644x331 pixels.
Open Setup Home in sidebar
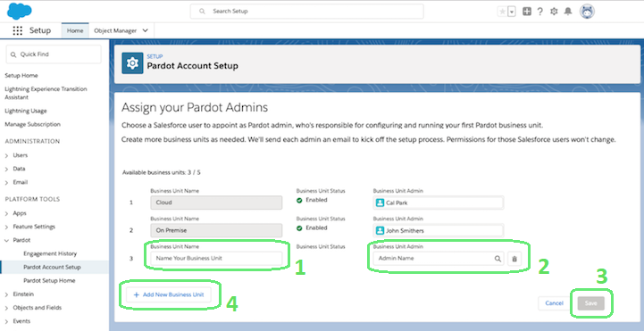click(x=21, y=76)
